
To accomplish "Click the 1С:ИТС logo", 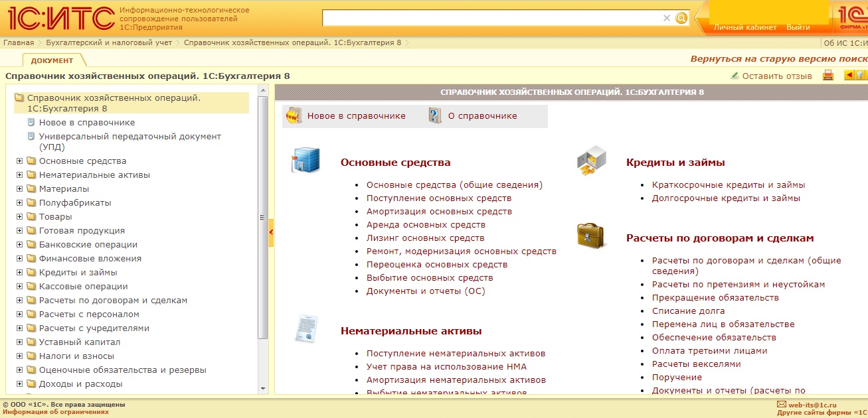I will click(61, 18).
